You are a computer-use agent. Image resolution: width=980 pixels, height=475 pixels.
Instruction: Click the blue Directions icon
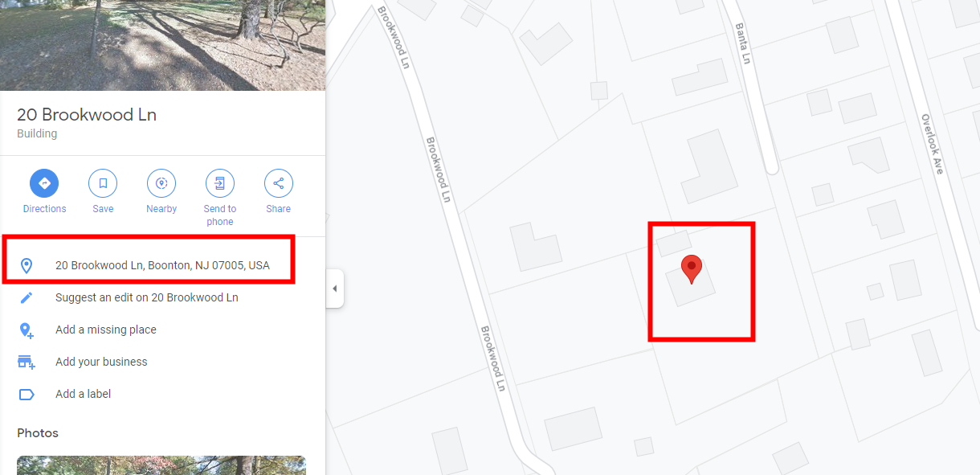tap(44, 183)
